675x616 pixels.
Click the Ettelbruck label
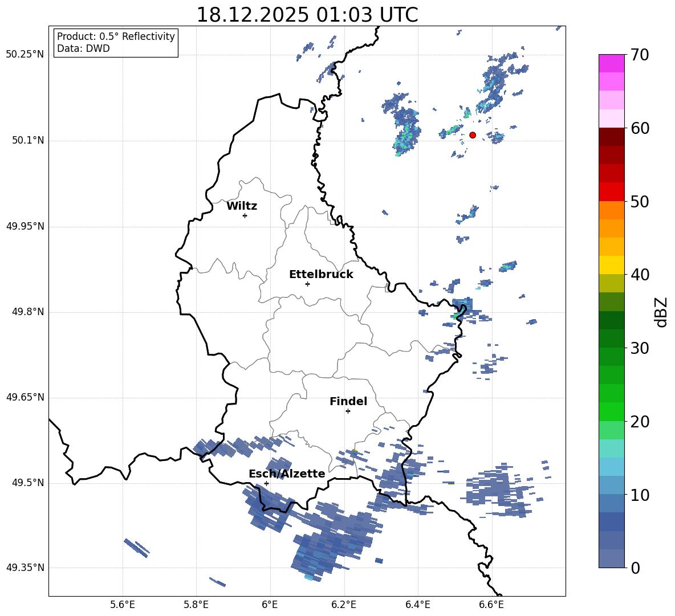click(321, 275)
